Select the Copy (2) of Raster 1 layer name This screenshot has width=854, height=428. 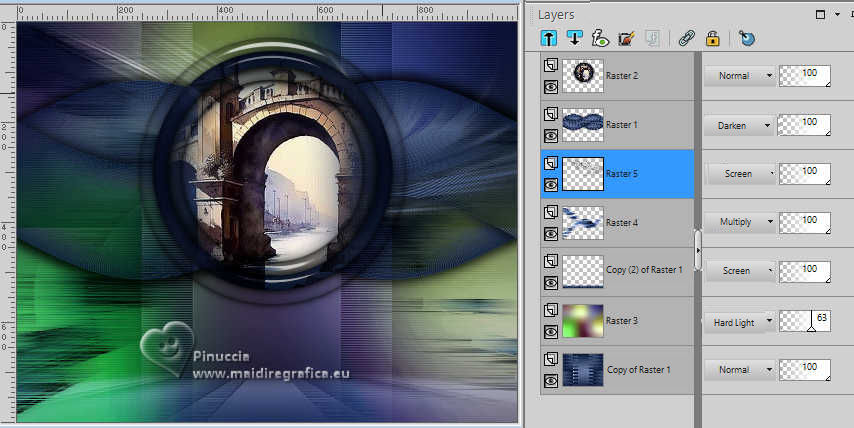pos(644,270)
